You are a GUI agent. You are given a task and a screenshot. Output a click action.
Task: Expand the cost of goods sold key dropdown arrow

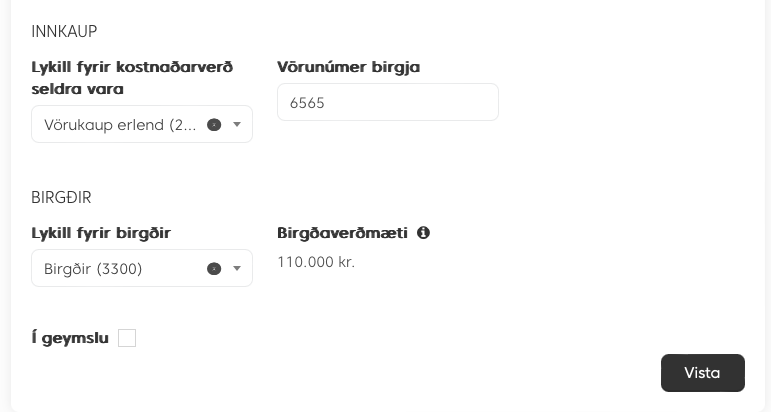pos(237,125)
